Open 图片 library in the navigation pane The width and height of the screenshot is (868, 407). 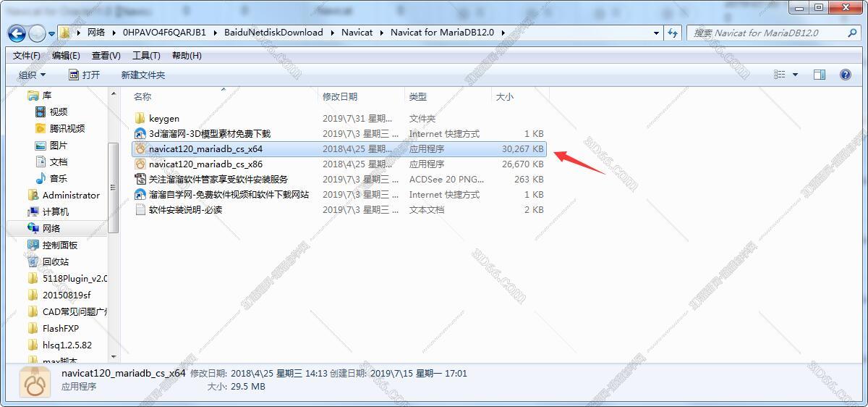coord(59,145)
